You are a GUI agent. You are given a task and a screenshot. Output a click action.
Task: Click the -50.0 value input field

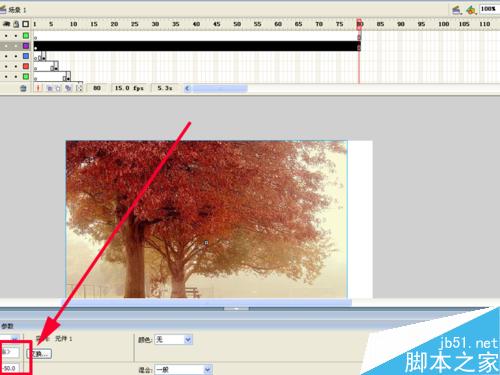(x=10, y=368)
